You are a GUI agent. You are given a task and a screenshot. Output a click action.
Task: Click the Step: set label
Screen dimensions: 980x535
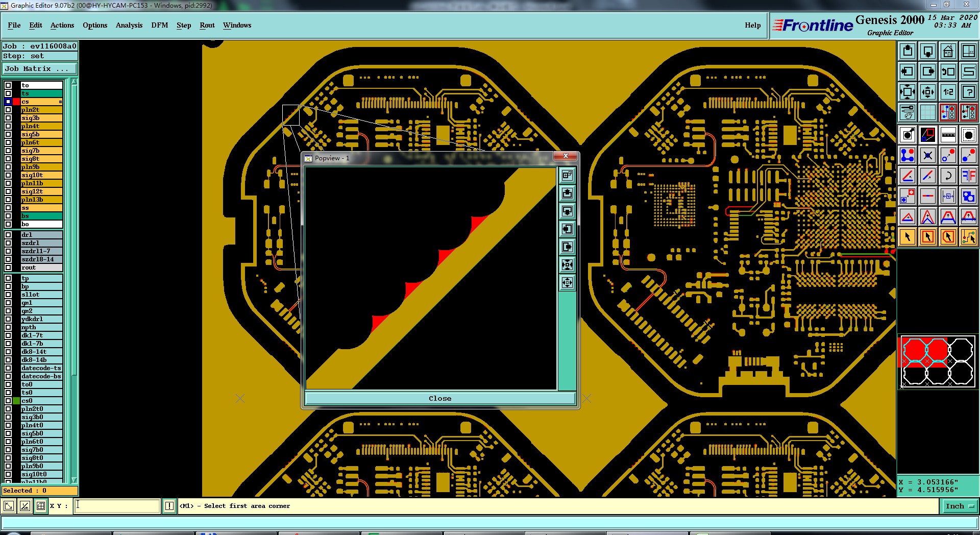point(40,56)
